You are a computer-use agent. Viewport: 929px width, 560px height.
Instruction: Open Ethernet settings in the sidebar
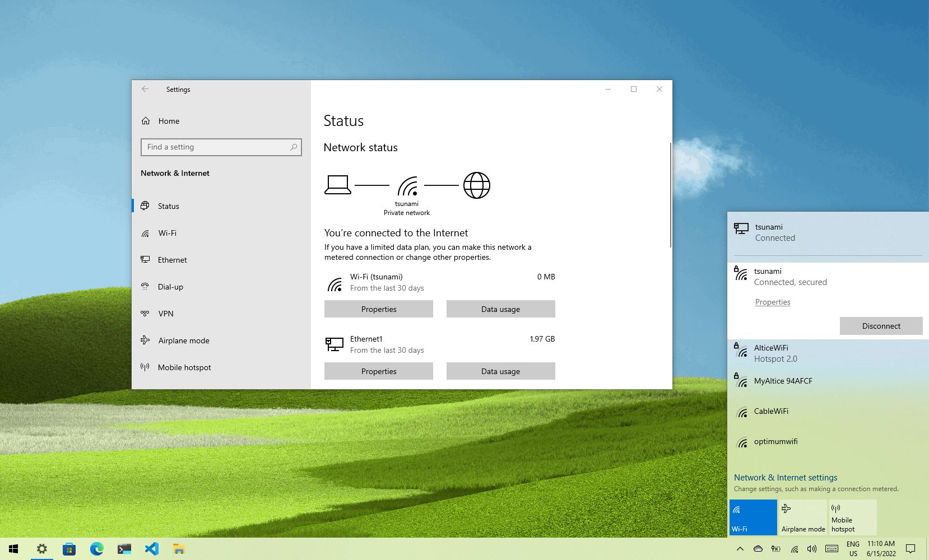pyautogui.click(x=172, y=260)
